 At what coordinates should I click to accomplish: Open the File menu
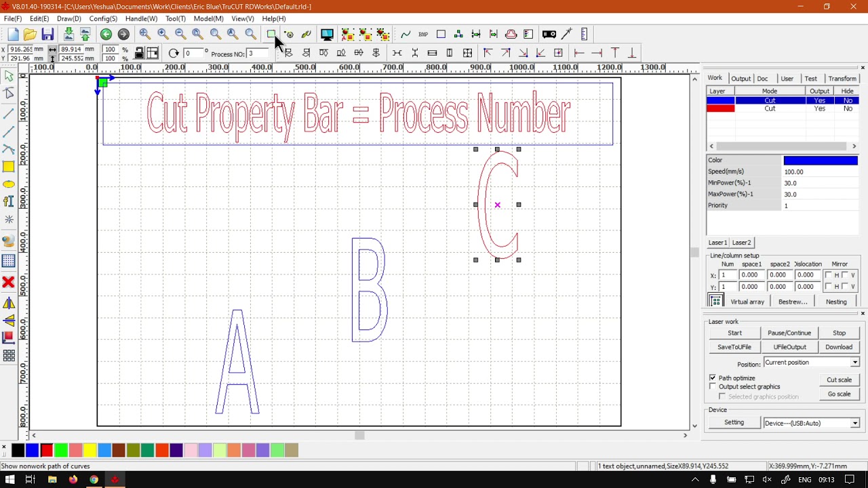tap(13, 18)
